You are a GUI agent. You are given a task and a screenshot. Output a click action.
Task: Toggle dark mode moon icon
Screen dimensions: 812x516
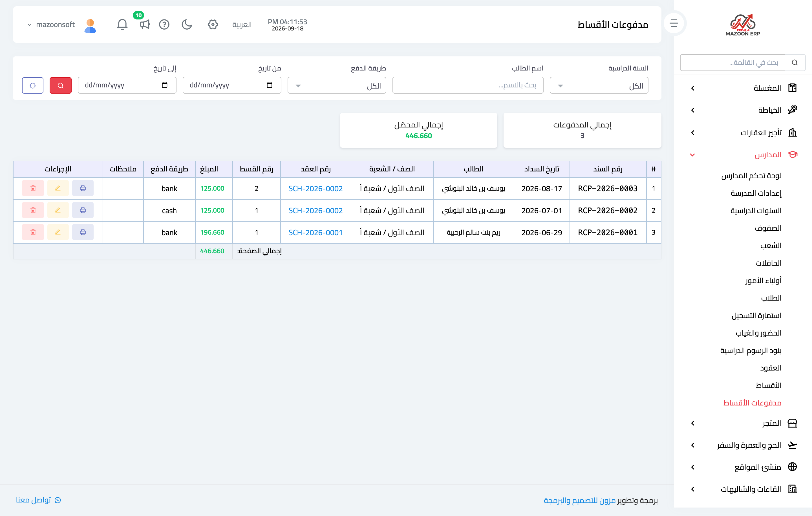click(x=187, y=24)
